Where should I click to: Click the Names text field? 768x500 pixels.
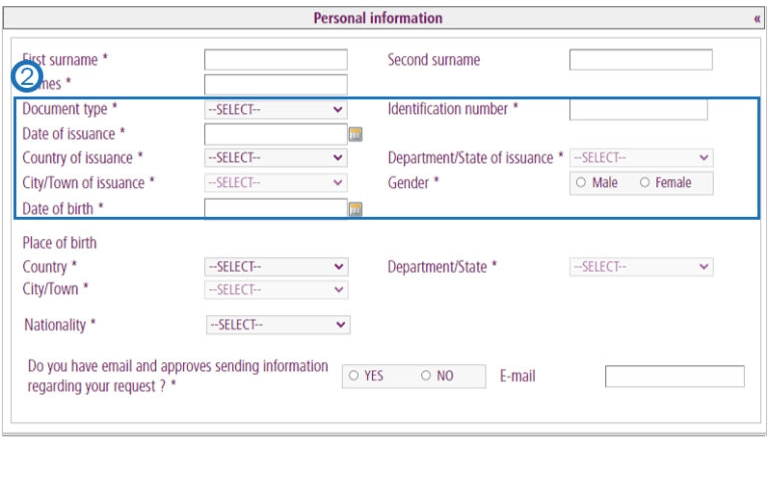coord(276,84)
